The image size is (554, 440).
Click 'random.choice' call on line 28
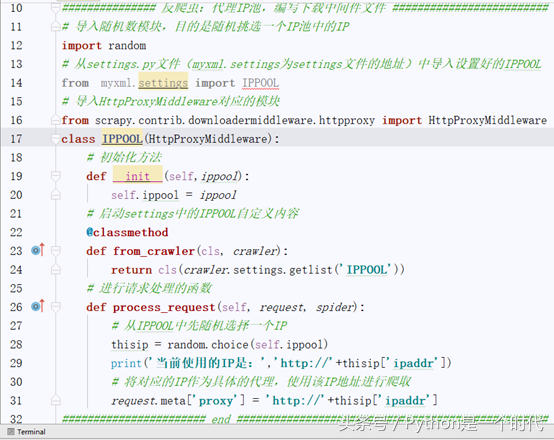pyautogui.click(x=208, y=345)
